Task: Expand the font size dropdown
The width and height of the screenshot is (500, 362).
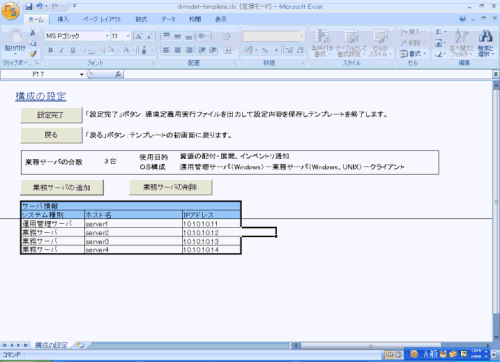Action: [128, 36]
